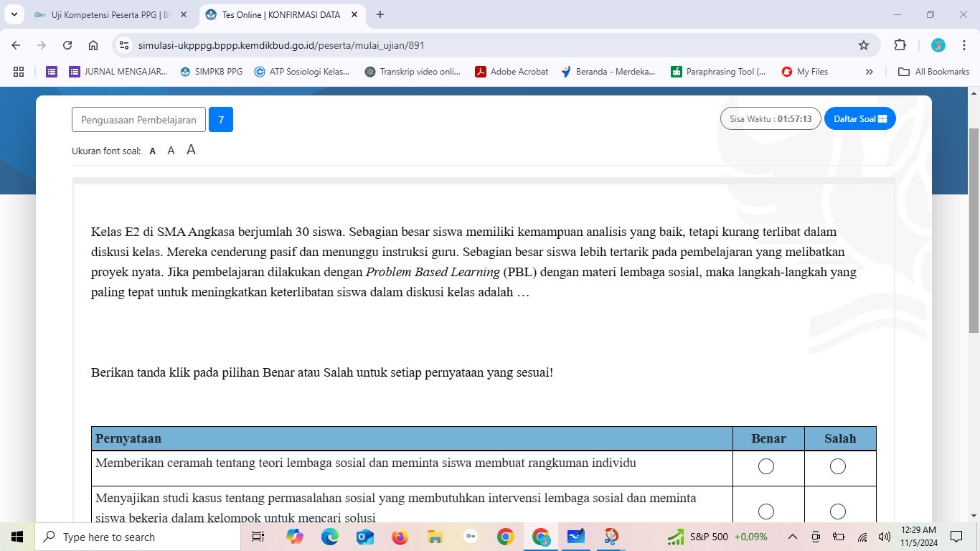The image size is (980, 551).
Task: Open the My Files bookmark
Action: coord(805,72)
